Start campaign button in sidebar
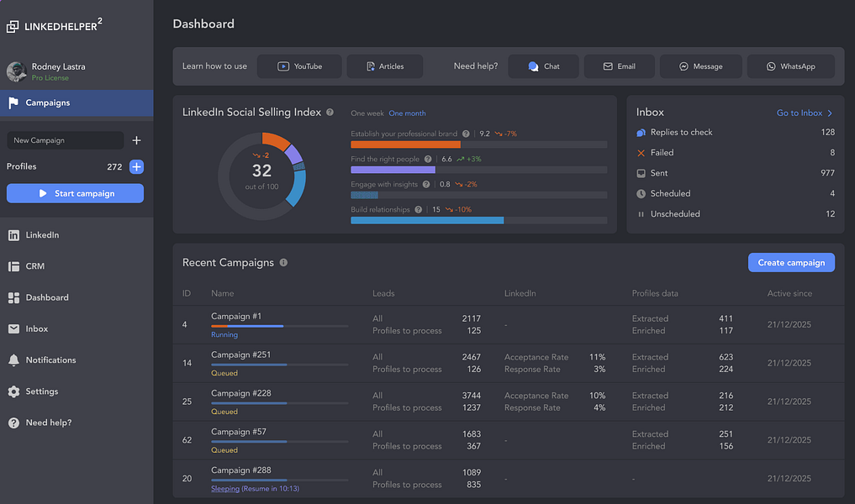 (x=76, y=193)
